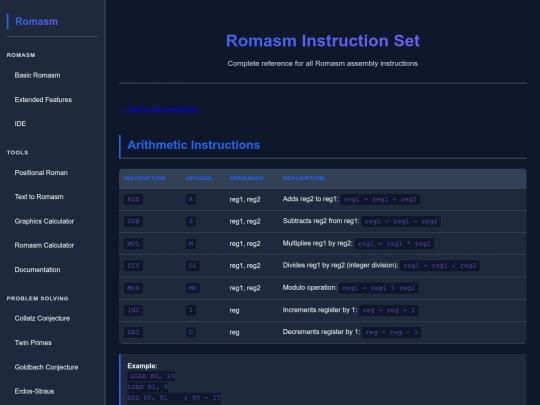Open Positional Roman tool

41,173
